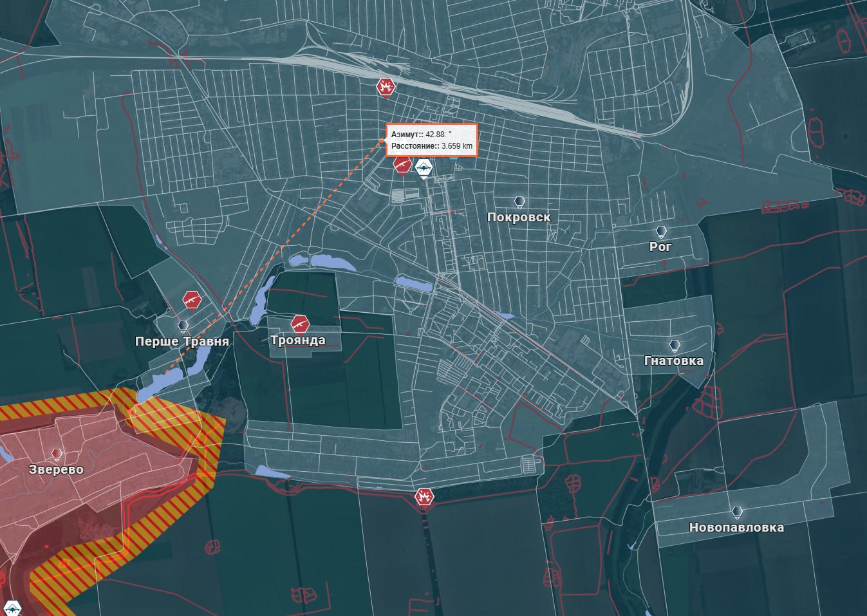Viewport: 867px width, 616px height.
Task: Click the orange measurement line start point
Action: click(166, 372)
